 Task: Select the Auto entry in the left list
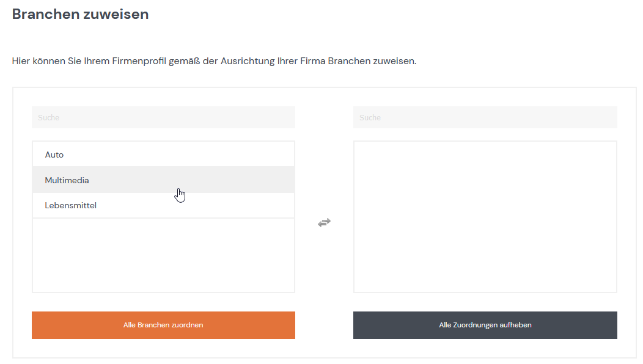click(163, 155)
